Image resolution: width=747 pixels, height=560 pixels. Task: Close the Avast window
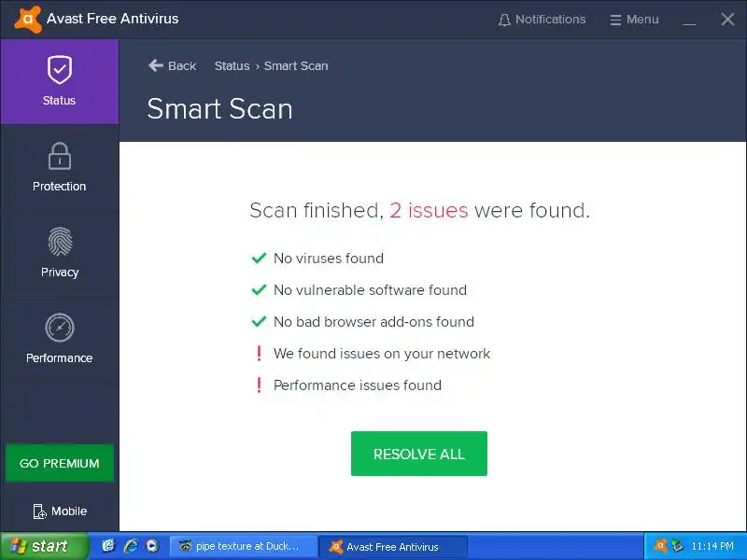pyautogui.click(x=727, y=19)
